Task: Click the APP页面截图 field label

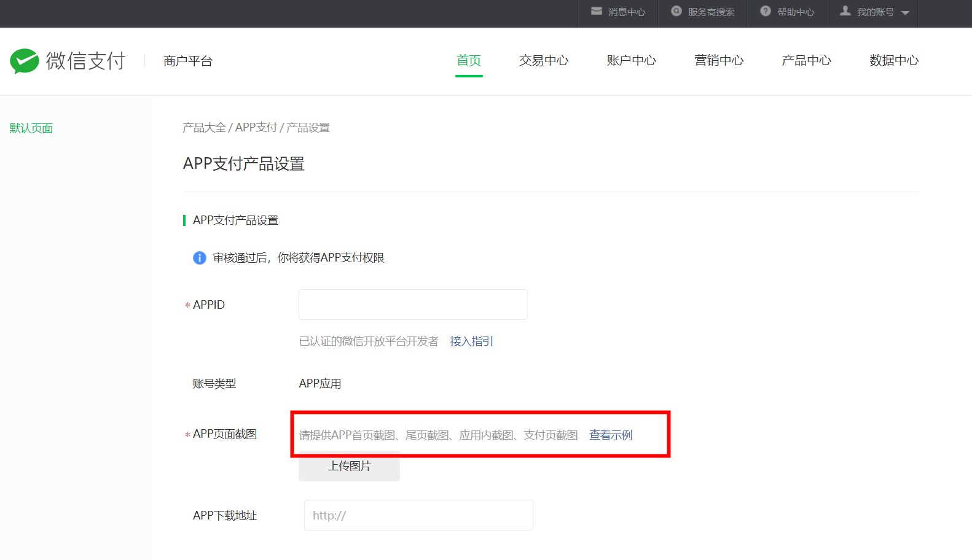Action: [225, 434]
